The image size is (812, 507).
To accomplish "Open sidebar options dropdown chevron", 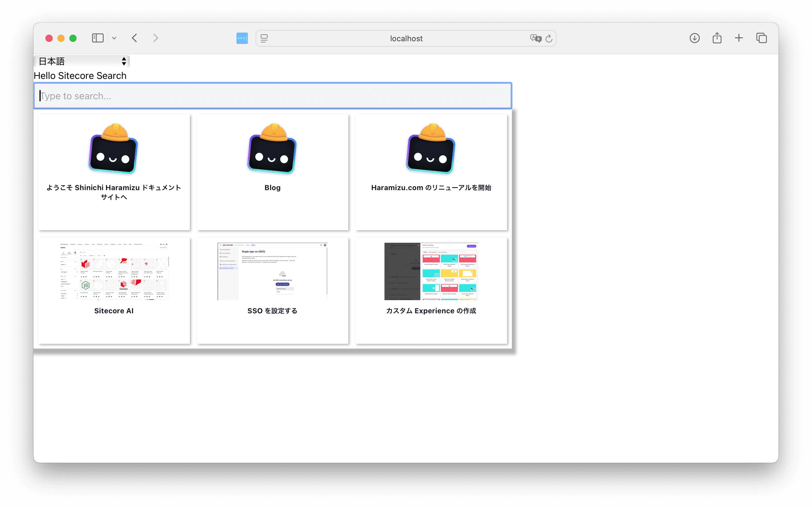I will [x=114, y=38].
